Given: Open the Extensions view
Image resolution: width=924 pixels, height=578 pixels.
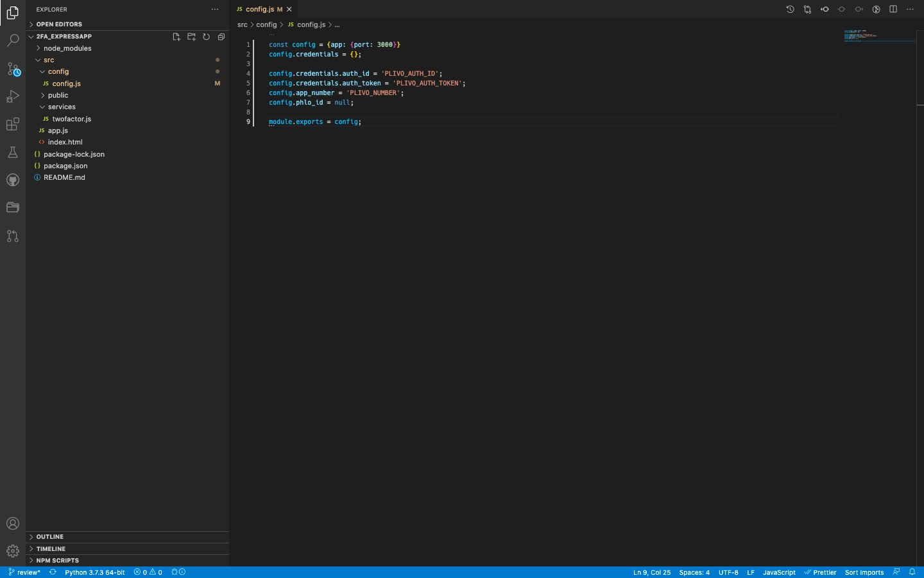Looking at the screenshot, I should pyautogui.click(x=13, y=125).
